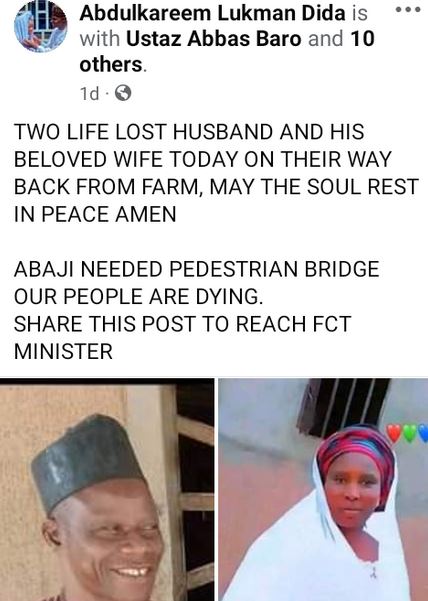Tap the BELOVED WIFE TODAY text line

click(203, 159)
